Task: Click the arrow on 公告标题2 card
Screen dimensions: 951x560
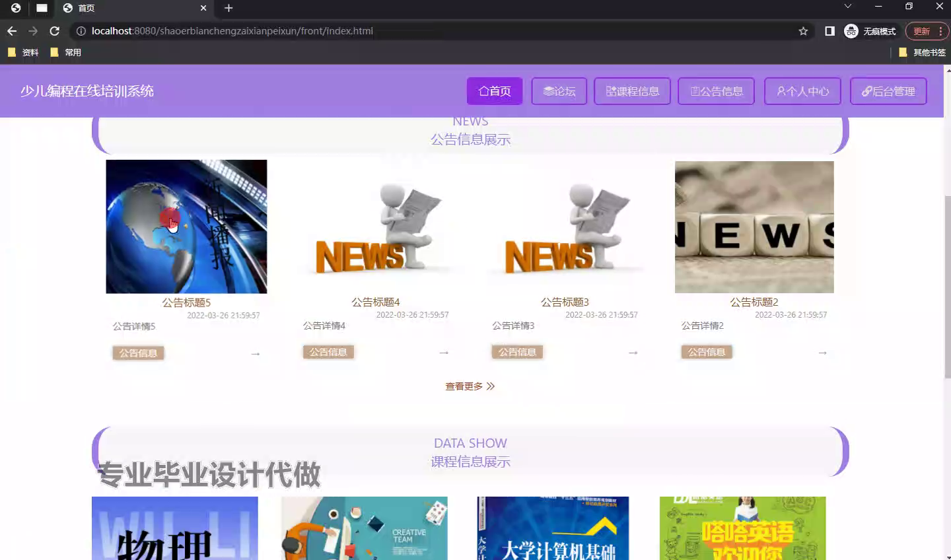Action: 823,353
